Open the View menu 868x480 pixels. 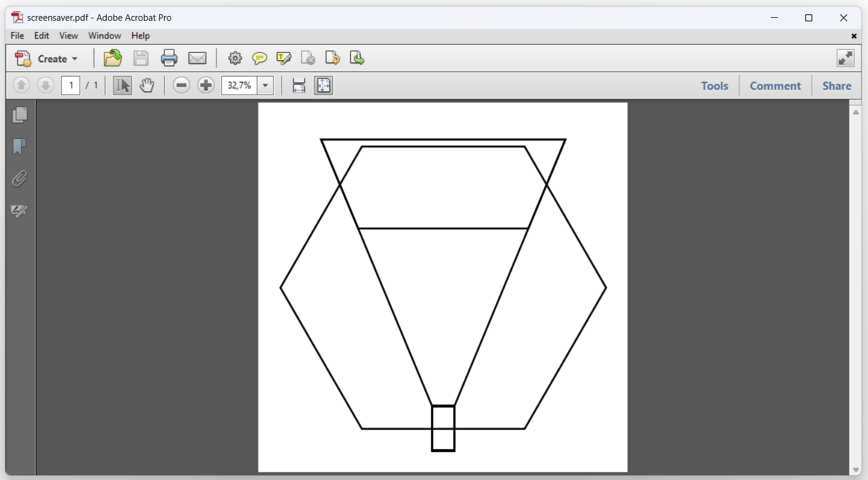click(x=69, y=36)
